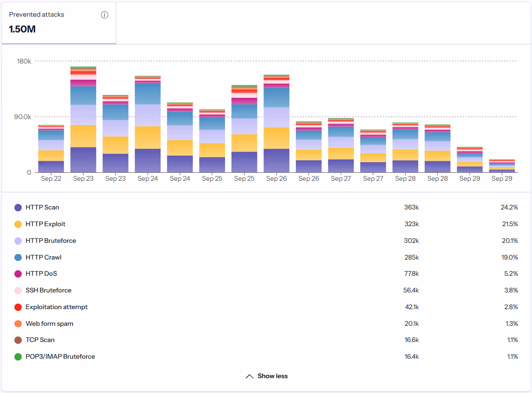This screenshot has height=393, width=532.
Task: Click the yellow HTTP Exploit legend dot
Action: [x=18, y=224]
